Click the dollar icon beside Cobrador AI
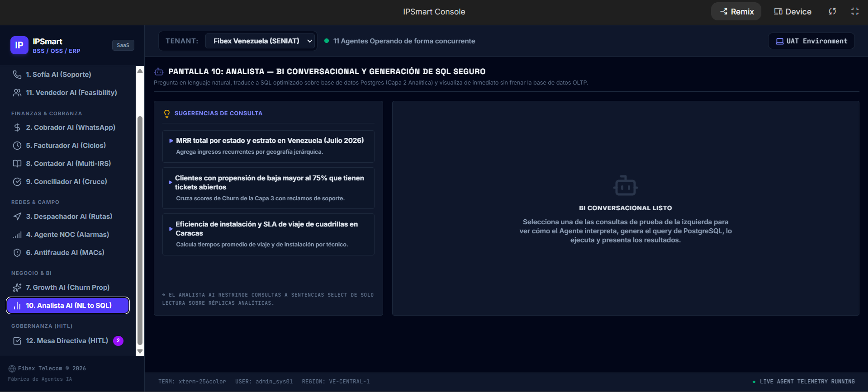Viewport: 868px width, 392px height. point(17,128)
